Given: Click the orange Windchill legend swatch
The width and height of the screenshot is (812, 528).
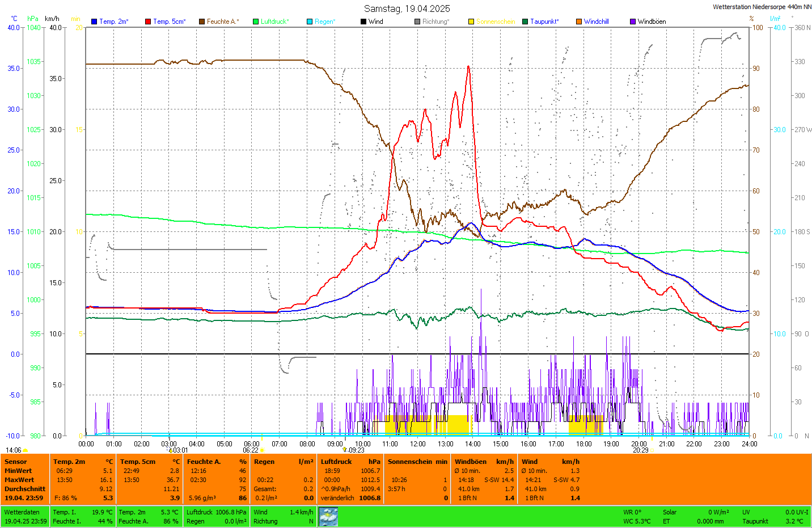Looking at the screenshot, I should click(x=579, y=22).
